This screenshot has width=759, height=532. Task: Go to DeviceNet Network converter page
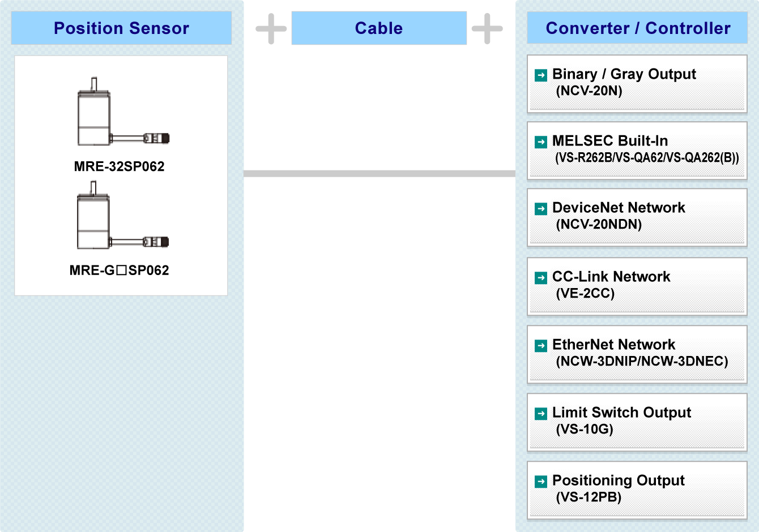637,217
